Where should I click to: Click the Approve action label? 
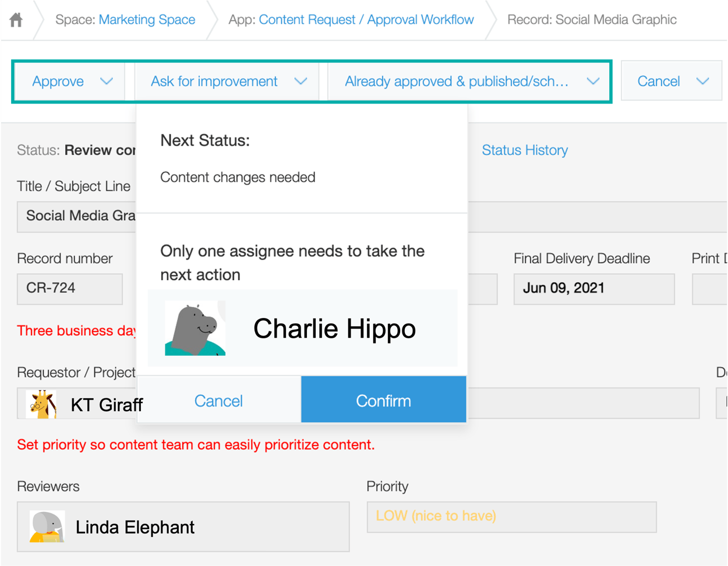click(58, 82)
